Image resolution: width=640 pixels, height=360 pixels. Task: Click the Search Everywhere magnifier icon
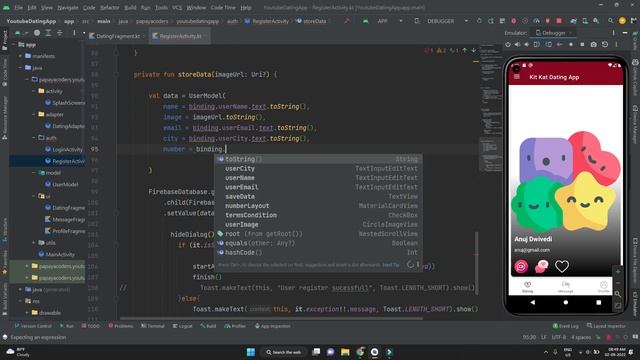(x=611, y=21)
